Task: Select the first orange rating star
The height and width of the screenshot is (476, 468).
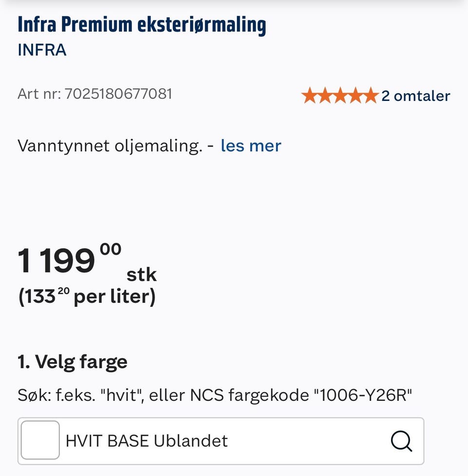Action: pyautogui.click(x=309, y=95)
